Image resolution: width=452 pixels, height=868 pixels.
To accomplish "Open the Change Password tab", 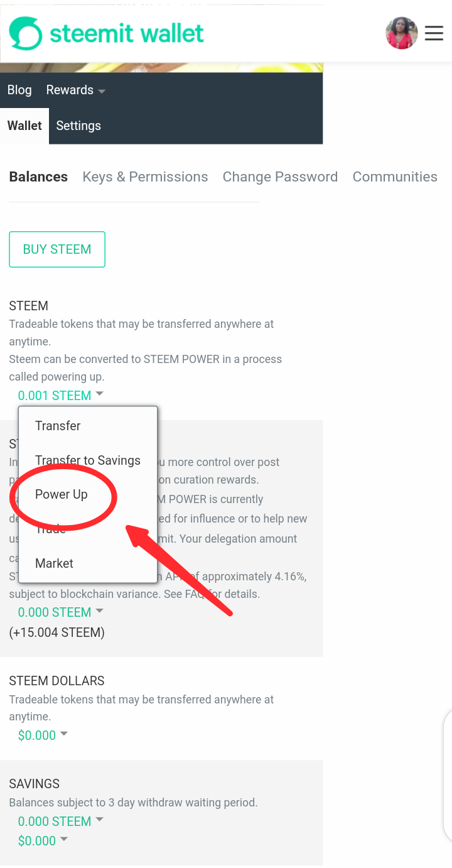I will (280, 177).
